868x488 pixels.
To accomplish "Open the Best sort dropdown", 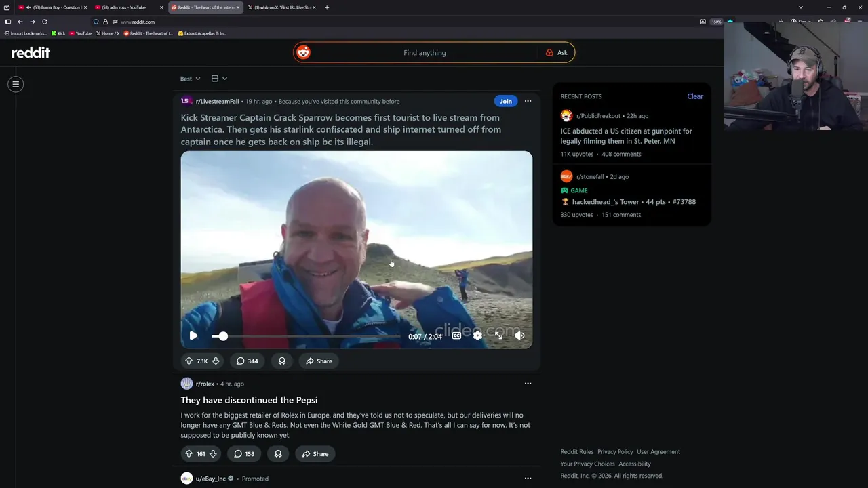I will pos(191,79).
